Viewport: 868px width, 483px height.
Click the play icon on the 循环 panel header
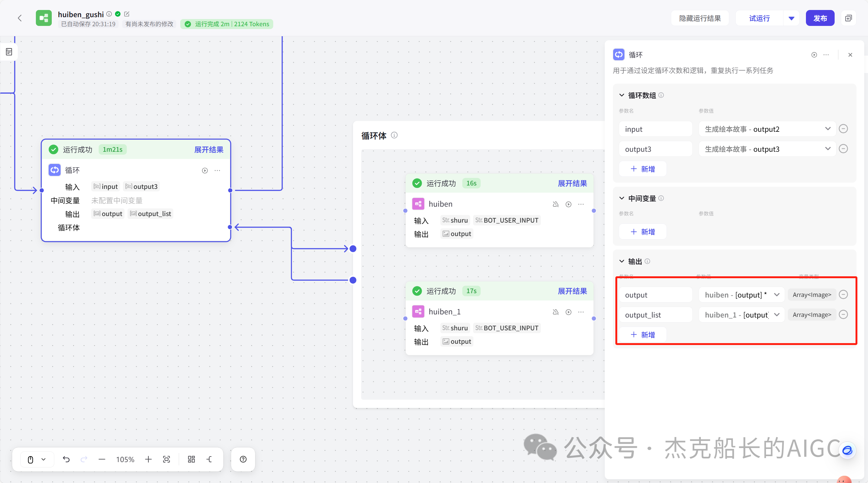click(x=814, y=55)
